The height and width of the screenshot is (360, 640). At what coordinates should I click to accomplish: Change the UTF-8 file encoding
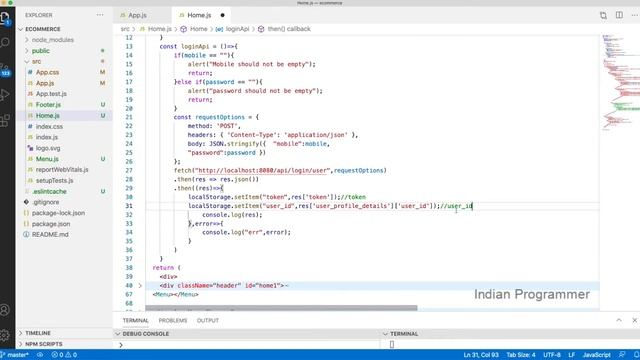[552, 355]
